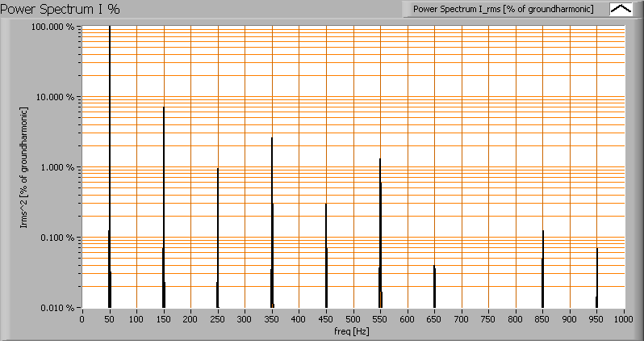Image resolution: width=644 pixels, height=341 pixels.
Task: Click the spectral peak at 850 Hz
Action: [x=542, y=267]
